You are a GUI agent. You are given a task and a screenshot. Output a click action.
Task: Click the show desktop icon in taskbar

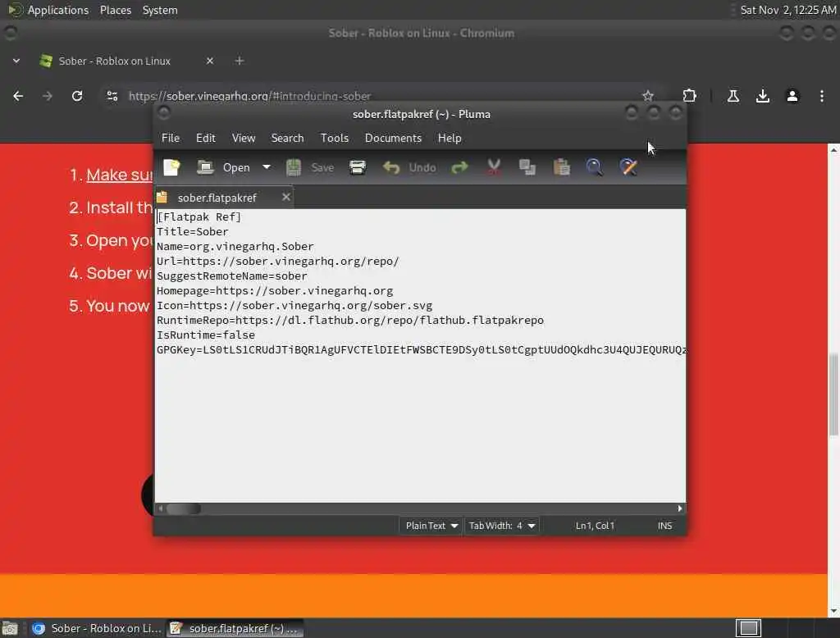[10, 628]
